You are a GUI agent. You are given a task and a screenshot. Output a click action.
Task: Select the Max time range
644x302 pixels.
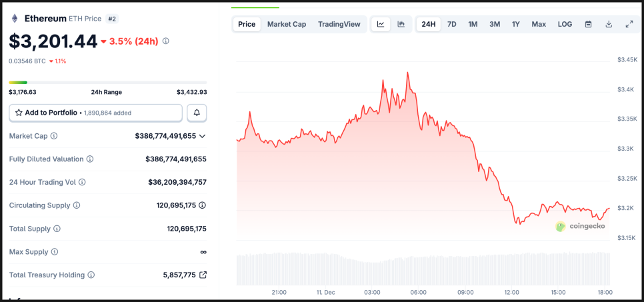[539, 24]
